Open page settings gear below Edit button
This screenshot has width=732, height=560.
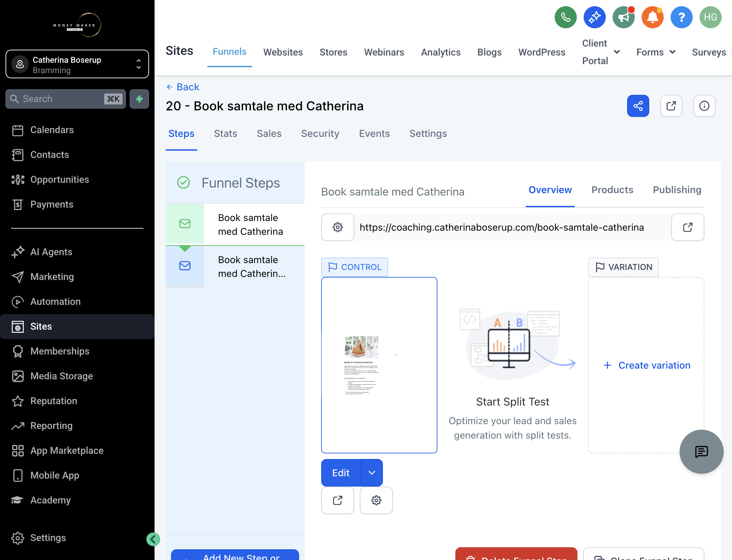pyautogui.click(x=376, y=500)
